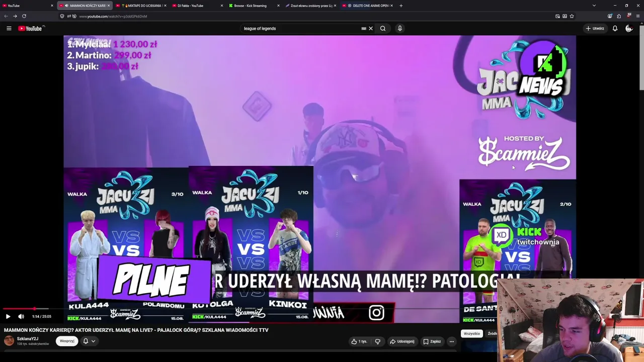Click the Wesprzyj support button

click(x=67, y=341)
